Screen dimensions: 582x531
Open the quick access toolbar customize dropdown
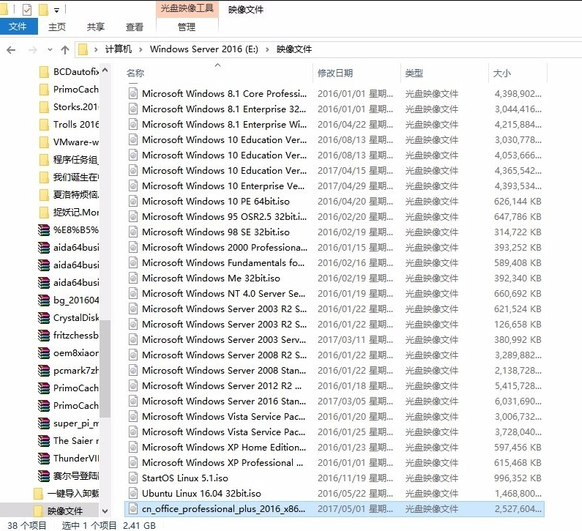[x=56, y=10]
